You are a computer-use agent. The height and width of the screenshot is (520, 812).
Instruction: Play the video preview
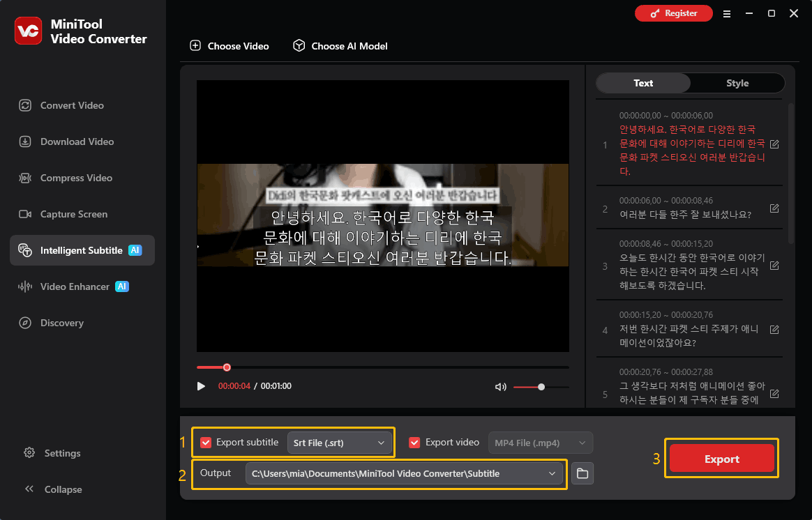point(201,386)
